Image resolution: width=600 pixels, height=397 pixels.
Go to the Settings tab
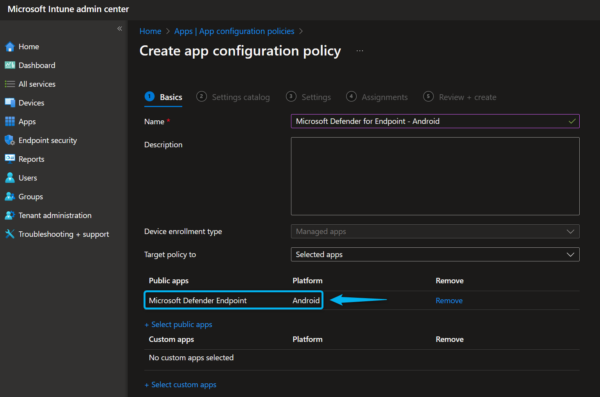(308, 97)
